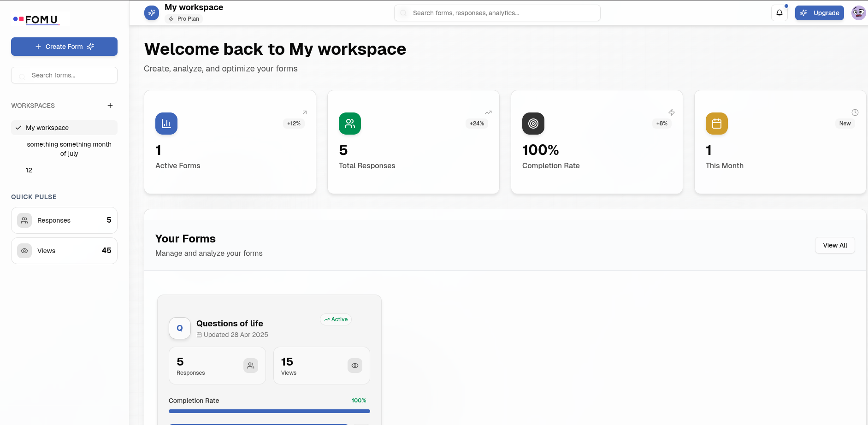Open the user avatar menu
The image size is (868, 425).
click(858, 13)
